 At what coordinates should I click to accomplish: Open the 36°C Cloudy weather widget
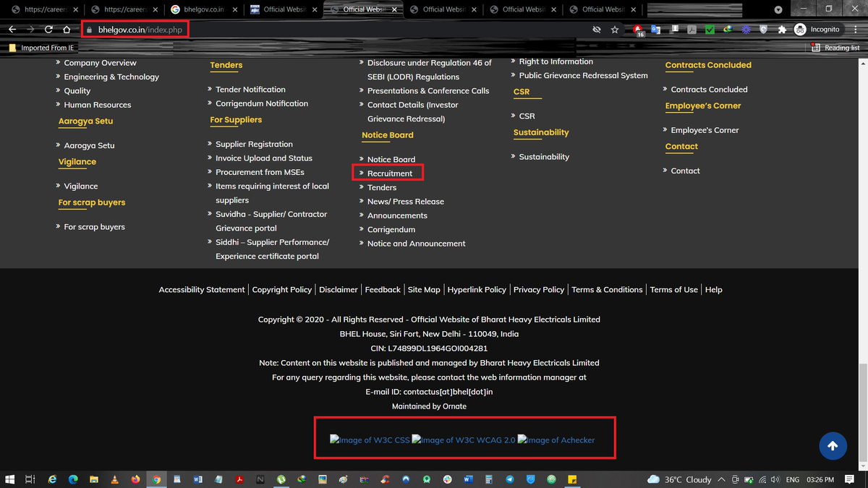coord(680,479)
